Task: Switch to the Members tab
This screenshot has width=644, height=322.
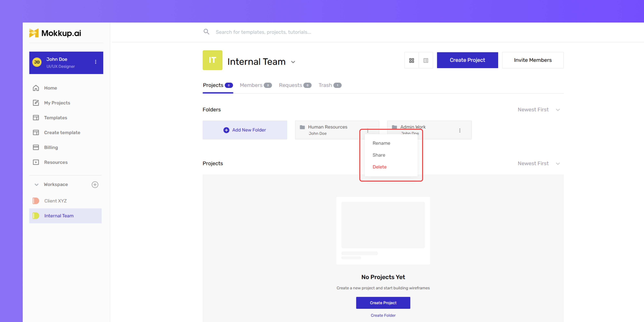Action: tap(256, 85)
